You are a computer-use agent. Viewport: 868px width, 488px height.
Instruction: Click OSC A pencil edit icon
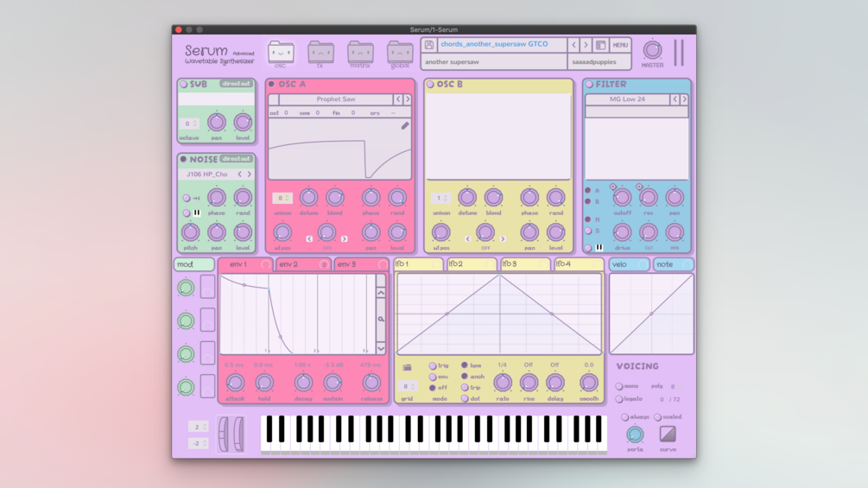405,125
